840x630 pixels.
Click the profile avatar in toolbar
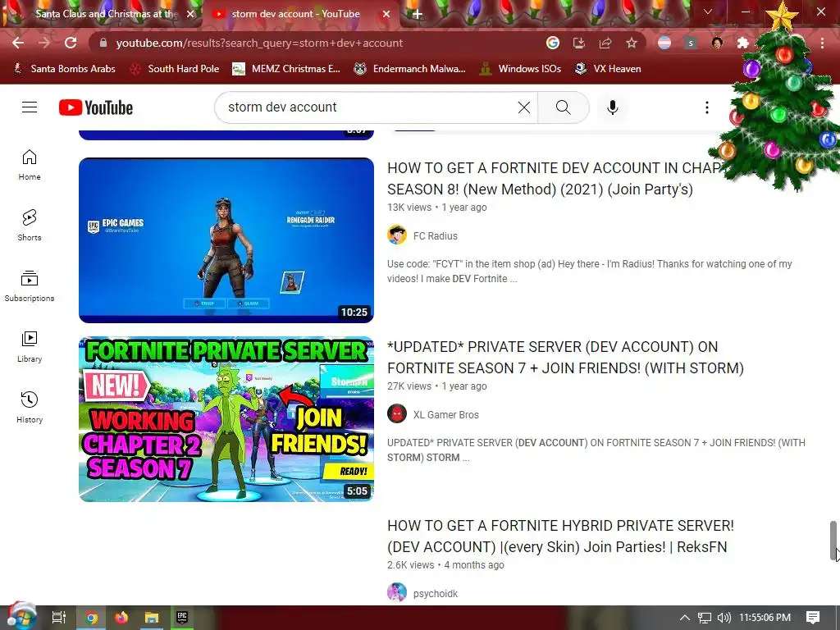click(717, 43)
